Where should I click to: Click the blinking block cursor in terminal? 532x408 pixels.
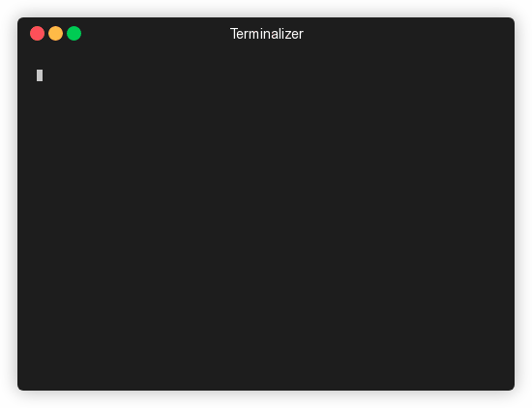40,75
